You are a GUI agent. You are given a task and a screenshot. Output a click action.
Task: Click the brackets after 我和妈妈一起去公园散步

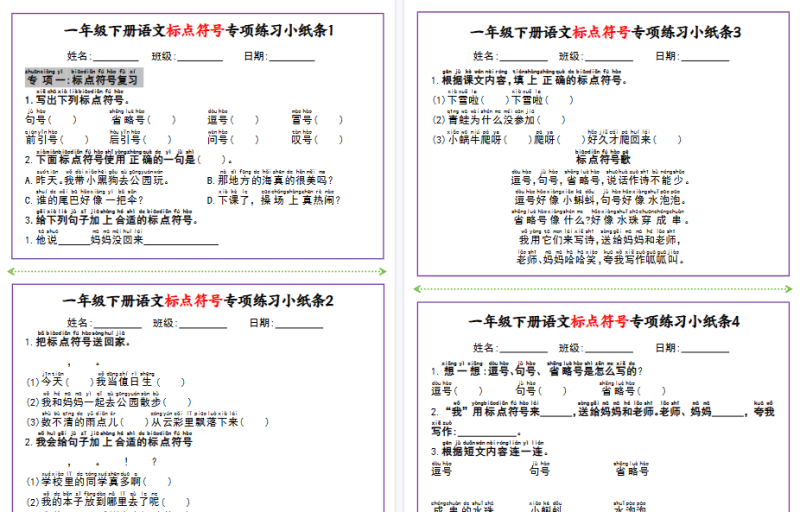(x=177, y=402)
